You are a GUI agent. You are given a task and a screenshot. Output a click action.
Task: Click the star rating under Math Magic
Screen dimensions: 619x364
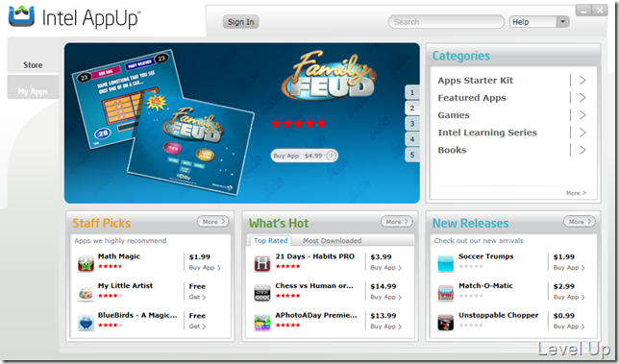111,267
